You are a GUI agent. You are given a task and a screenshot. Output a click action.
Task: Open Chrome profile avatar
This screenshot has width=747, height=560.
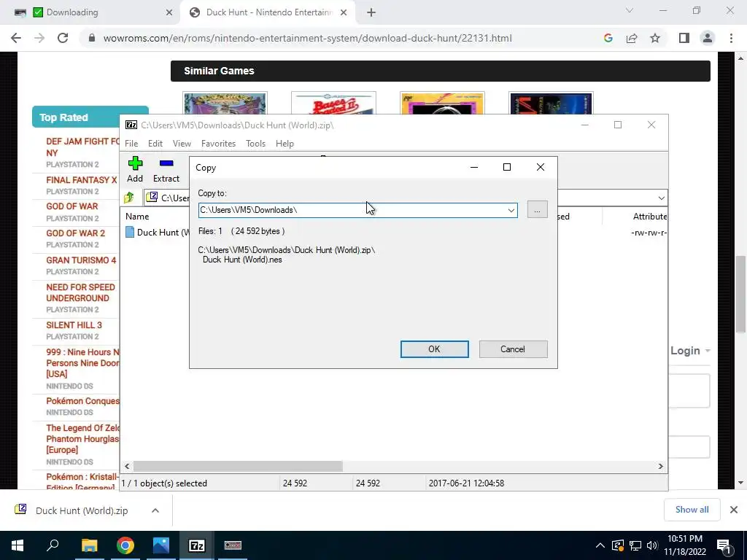(708, 38)
